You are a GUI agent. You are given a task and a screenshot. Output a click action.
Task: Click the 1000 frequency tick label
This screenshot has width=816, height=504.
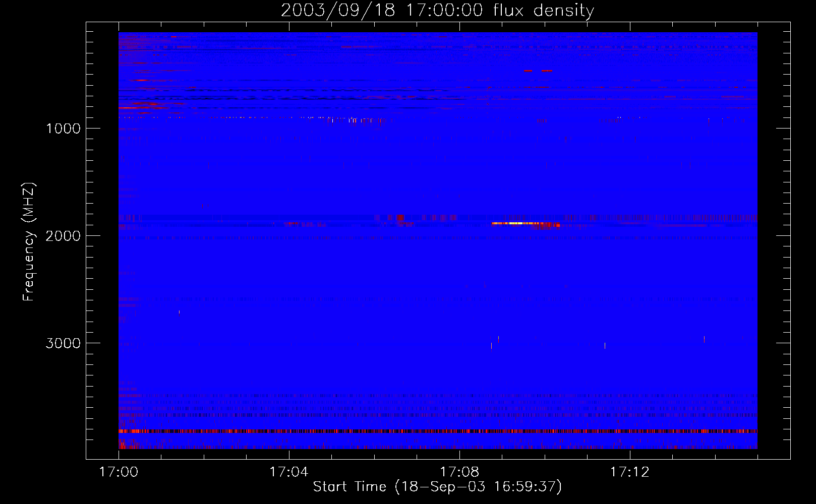coord(63,129)
